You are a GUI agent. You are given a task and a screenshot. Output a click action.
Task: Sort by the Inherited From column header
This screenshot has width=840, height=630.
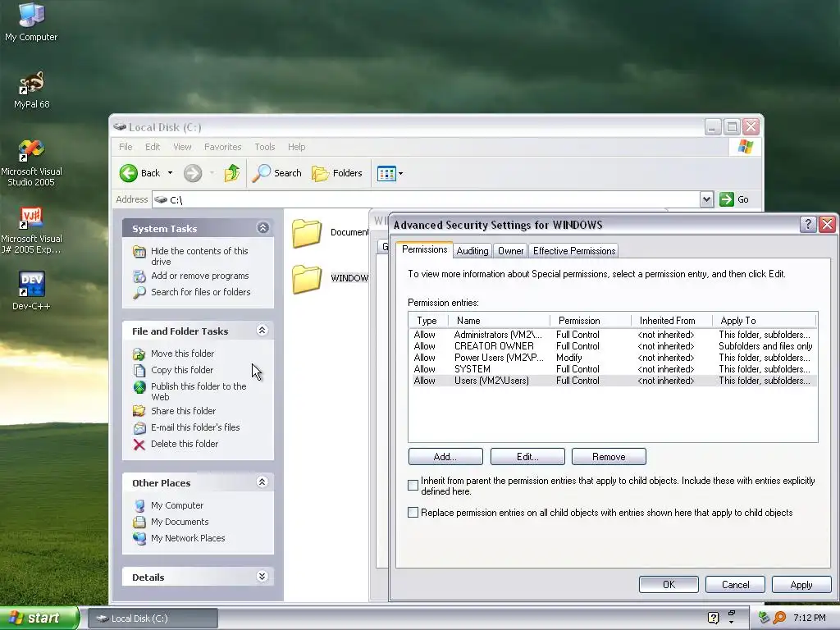click(x=672, y=321)
